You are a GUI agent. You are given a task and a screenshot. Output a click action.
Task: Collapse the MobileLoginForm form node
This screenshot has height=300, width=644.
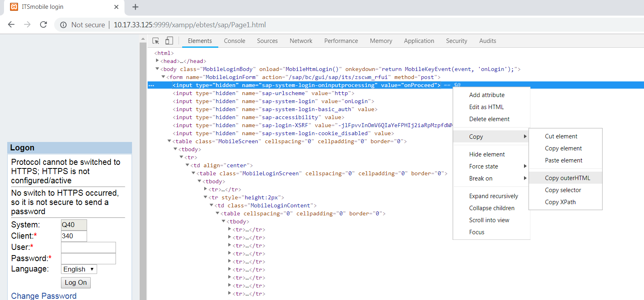tap(163, 77)
